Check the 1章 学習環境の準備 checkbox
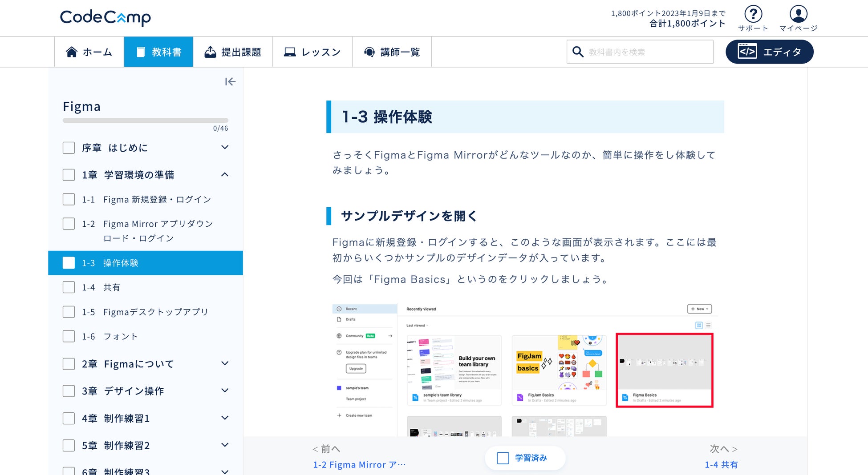 [x=69, y=175]
